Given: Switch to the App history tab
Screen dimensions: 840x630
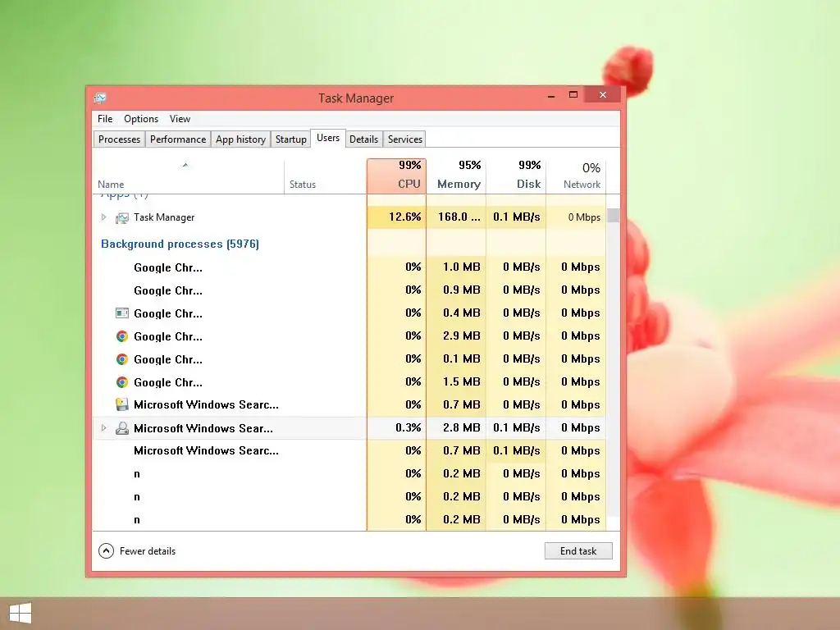Looking at the screenshot, I should [240, 139].
